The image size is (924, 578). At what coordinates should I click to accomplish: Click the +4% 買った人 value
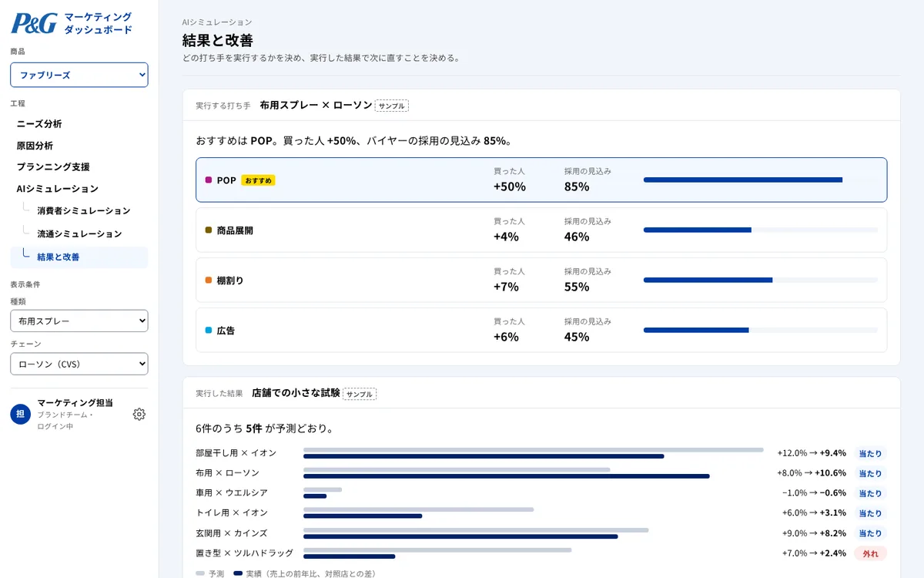tap(506, 237)
